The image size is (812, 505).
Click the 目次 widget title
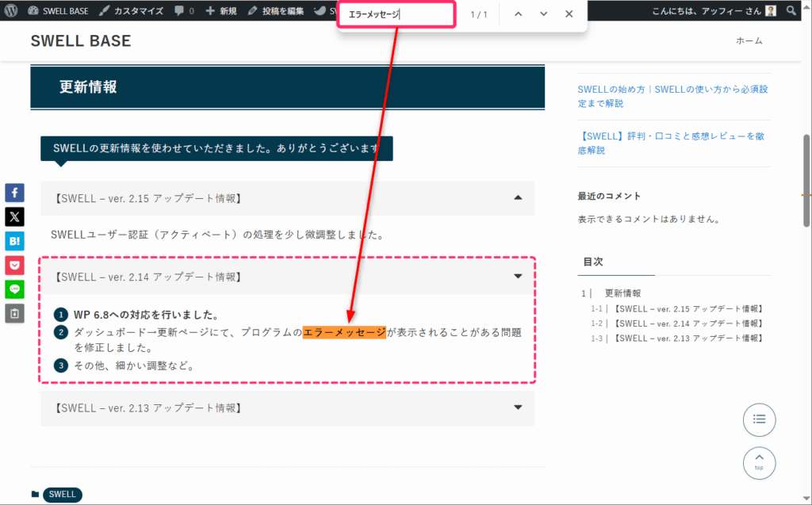[x=593, y=262]
